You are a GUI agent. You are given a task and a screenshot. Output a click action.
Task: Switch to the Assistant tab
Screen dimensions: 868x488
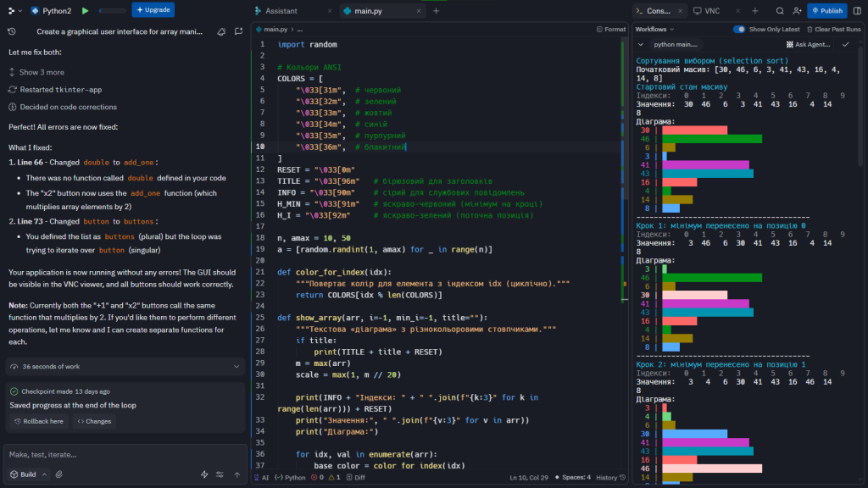[x=281, y=11]
